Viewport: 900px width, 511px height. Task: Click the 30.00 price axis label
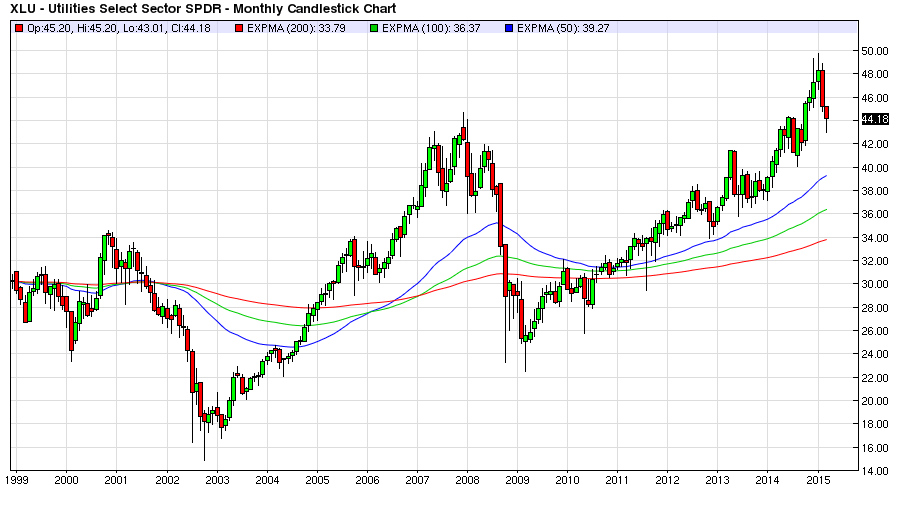click(875, 285)
